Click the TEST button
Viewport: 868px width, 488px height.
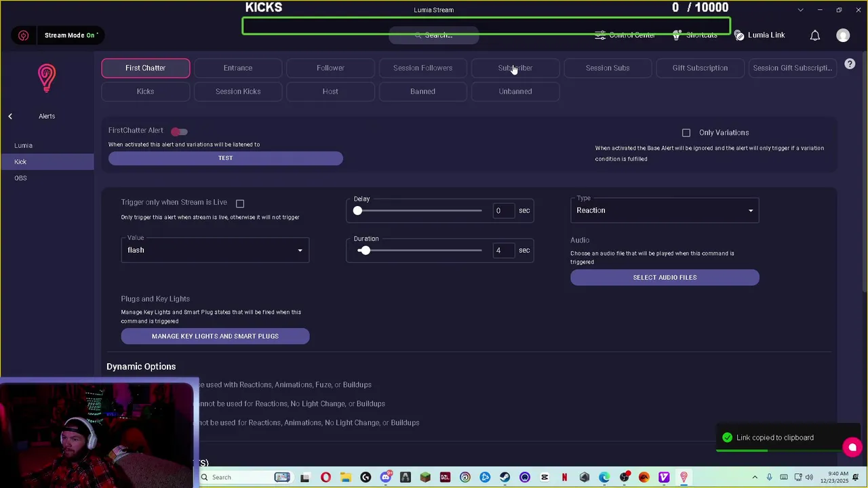coord(226,158)
